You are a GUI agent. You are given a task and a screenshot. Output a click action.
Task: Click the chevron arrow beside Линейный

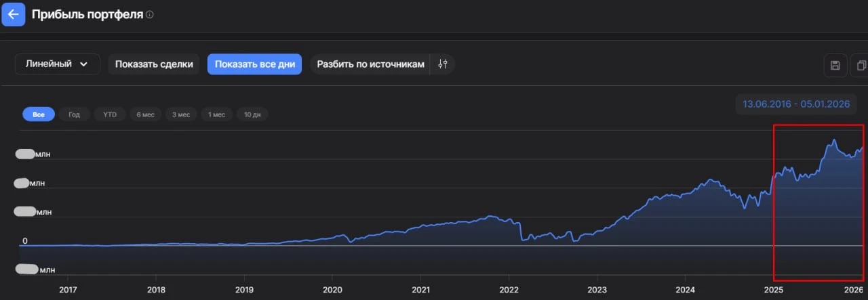[x=84, y=64]
